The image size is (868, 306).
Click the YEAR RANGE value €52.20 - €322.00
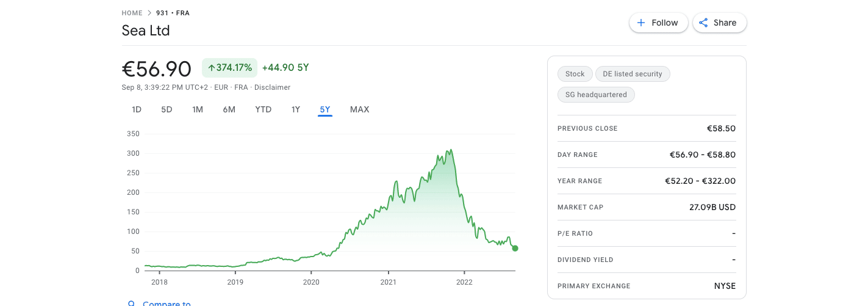click(x=700, y=181)
